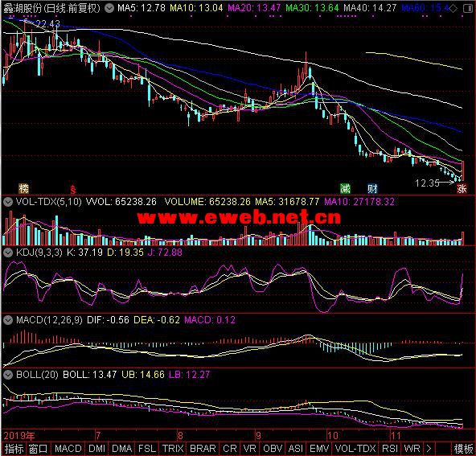
Task: Click the diamond icon beside MA60
Action: (453, 9)
